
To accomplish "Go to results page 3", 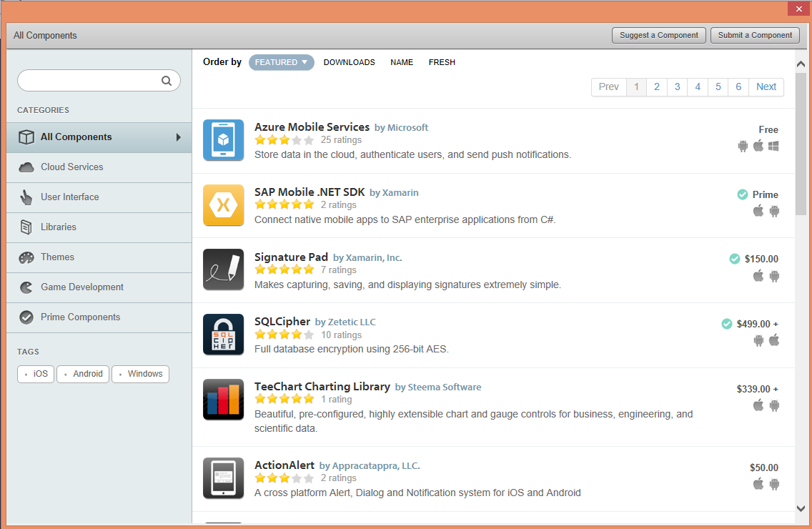I will pos(678,87).
